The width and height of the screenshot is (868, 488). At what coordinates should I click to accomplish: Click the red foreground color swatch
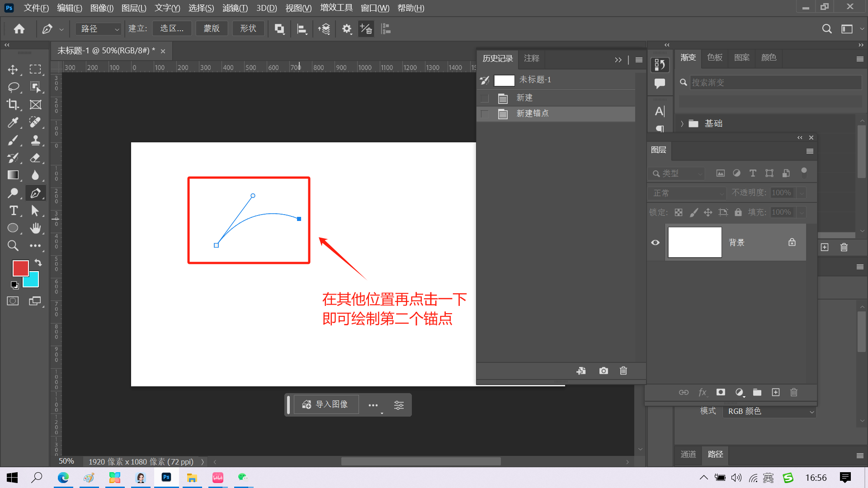(x=19, y=268)
